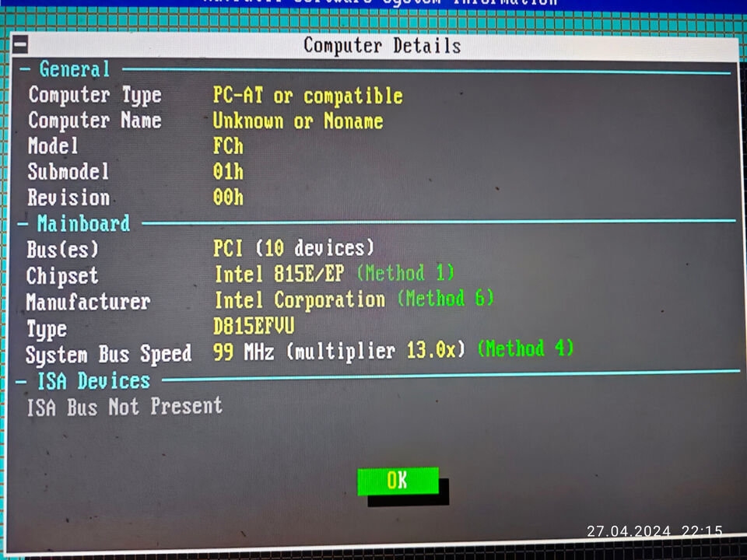Image resolution: width=747 pixels, height=560 pixels.
Task: Click the System Bus Speed label
Action: coord(109,355)
